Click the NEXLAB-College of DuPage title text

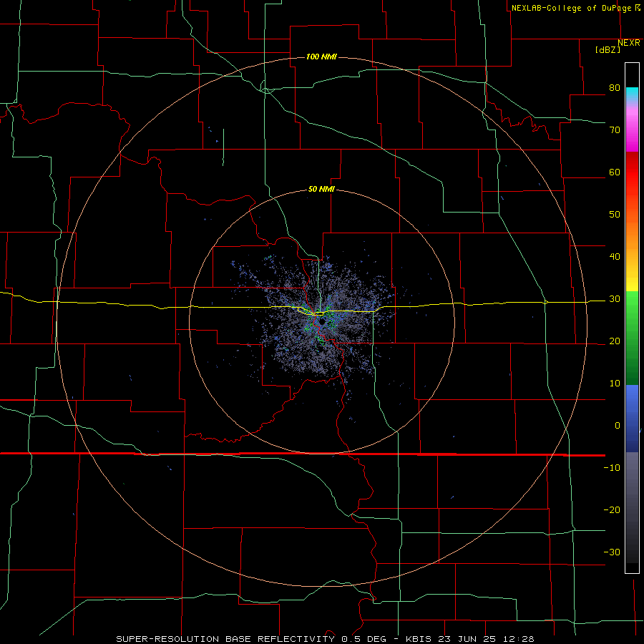pos(571,8)
